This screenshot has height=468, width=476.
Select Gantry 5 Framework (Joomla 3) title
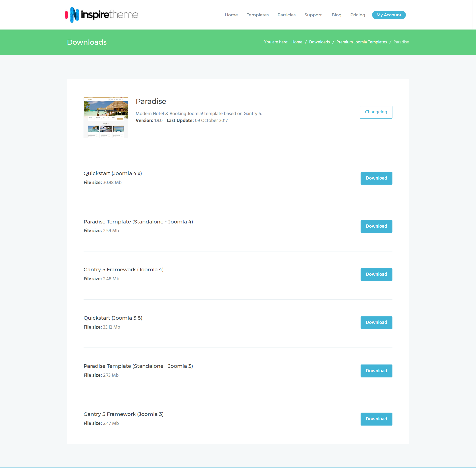123,414
